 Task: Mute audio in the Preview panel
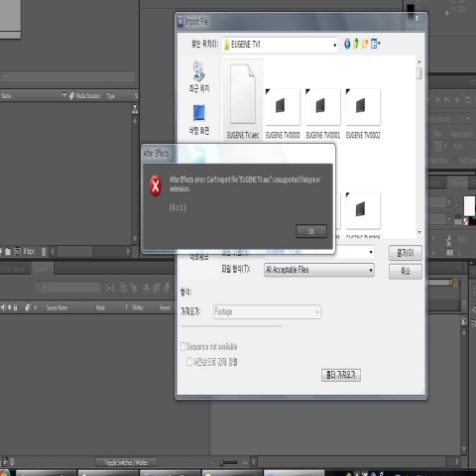458,99
